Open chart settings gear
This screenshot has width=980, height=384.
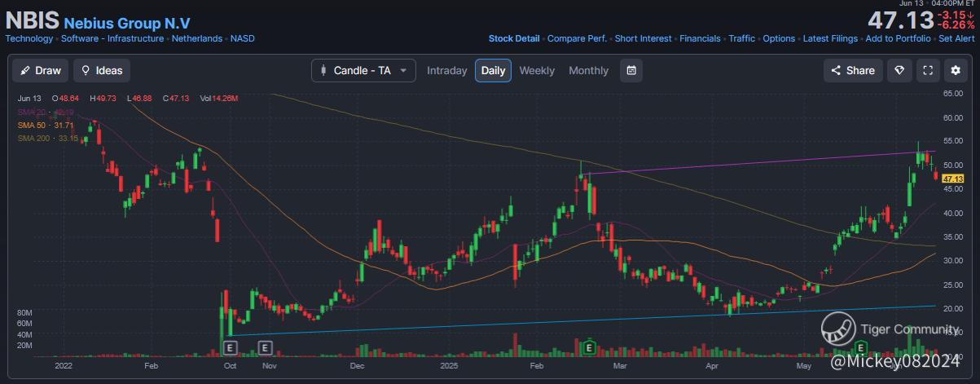coord(955,70)
